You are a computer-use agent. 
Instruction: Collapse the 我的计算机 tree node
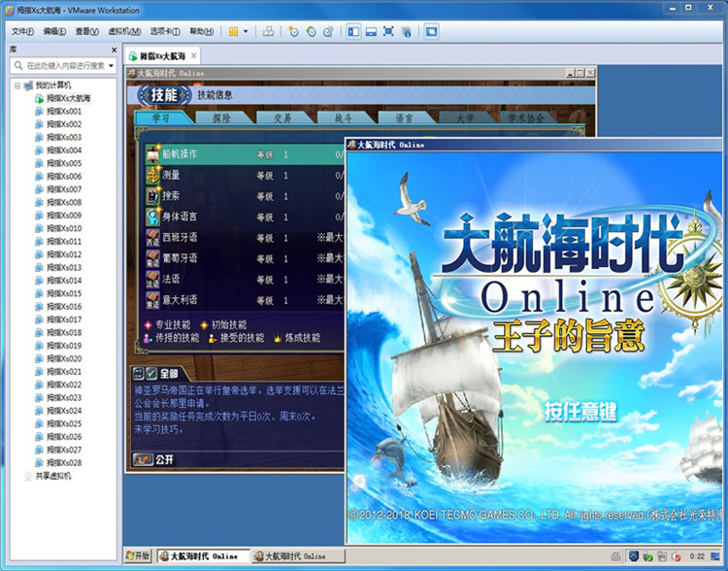[17, 85]
